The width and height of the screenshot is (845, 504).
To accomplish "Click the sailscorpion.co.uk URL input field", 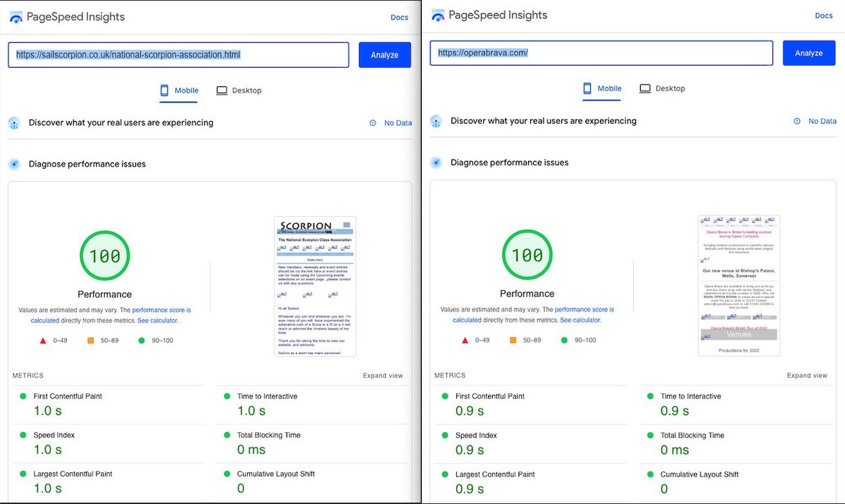I will pos(178,55).
